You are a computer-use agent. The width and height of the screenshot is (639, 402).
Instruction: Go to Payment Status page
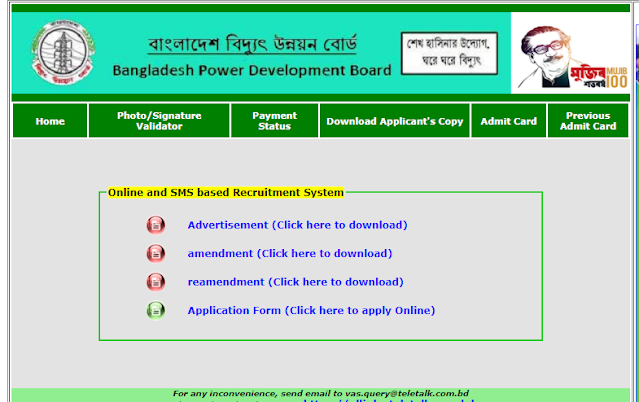click(274, 121)
